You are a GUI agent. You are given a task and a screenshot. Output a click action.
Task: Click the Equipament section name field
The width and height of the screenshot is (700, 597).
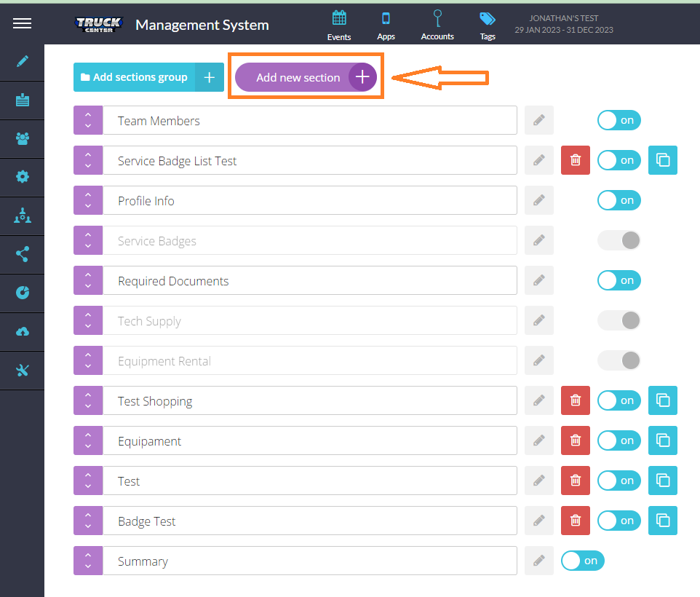point(309,441)
